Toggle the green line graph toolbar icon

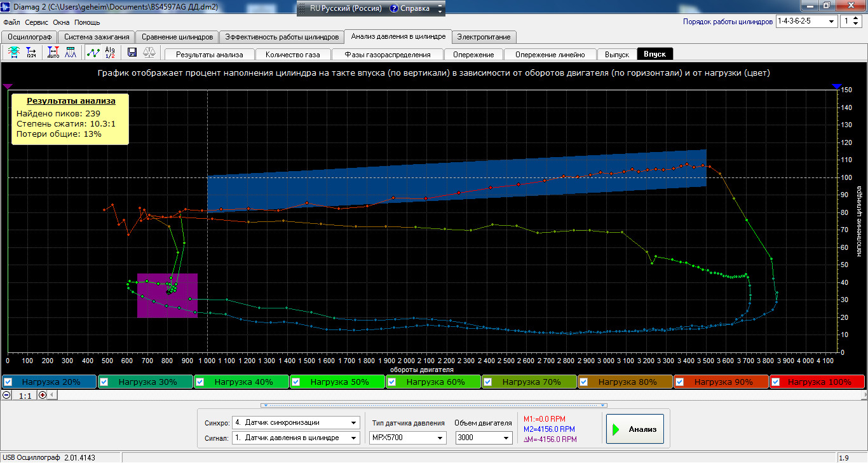93,53
